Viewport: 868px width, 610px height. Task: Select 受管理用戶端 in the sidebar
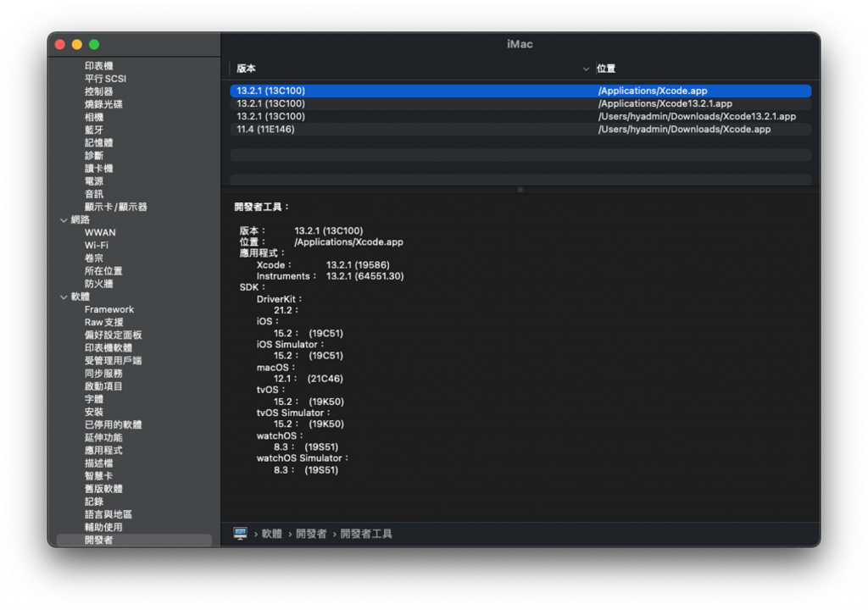coord(113,360)
